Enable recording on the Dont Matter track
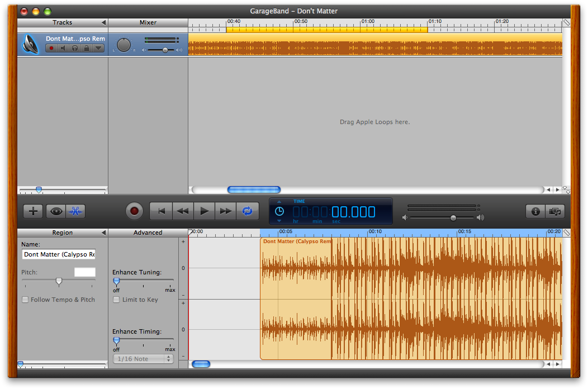The image size is (588, 389). pos(51,49)
